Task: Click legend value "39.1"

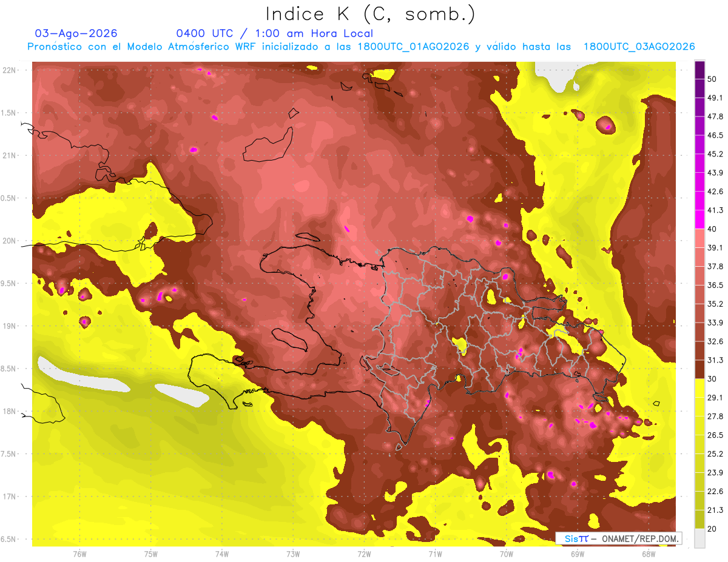Action: [x=715, y=247]
